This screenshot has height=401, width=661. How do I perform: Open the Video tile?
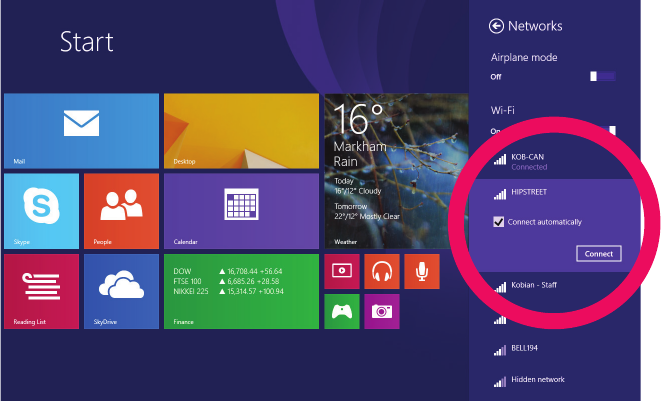pyautogui.click(x=342, y=271)
